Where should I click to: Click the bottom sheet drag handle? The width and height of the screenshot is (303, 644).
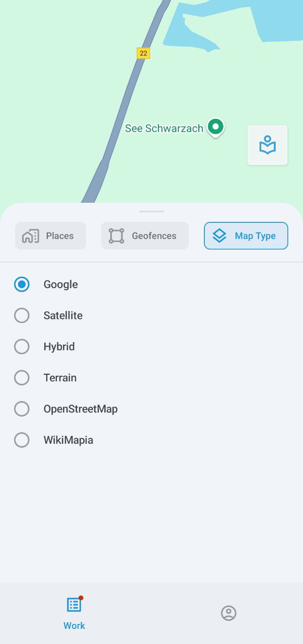151,211
